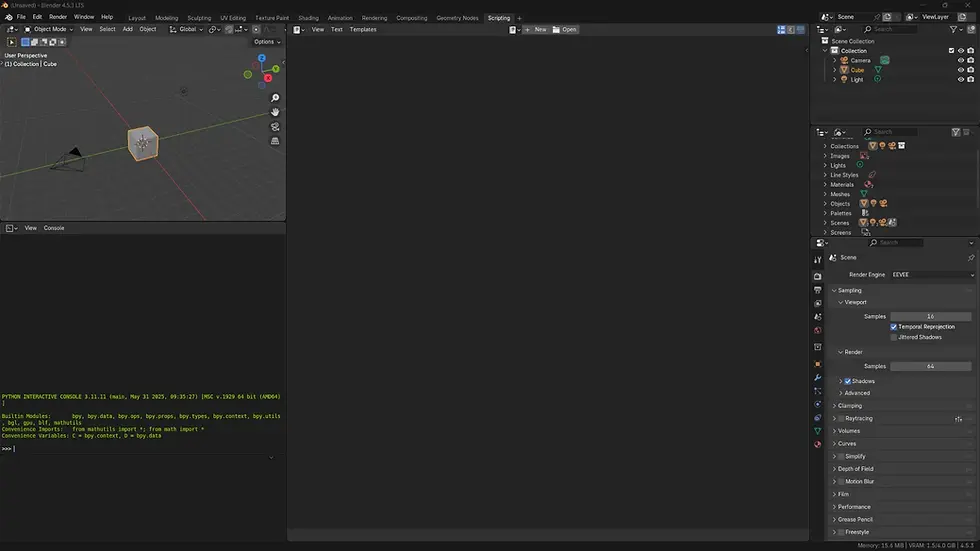
Task: Switch to the Geometry Nodes workspace tab
Action: pyautogui.click(x=458, y=18)
